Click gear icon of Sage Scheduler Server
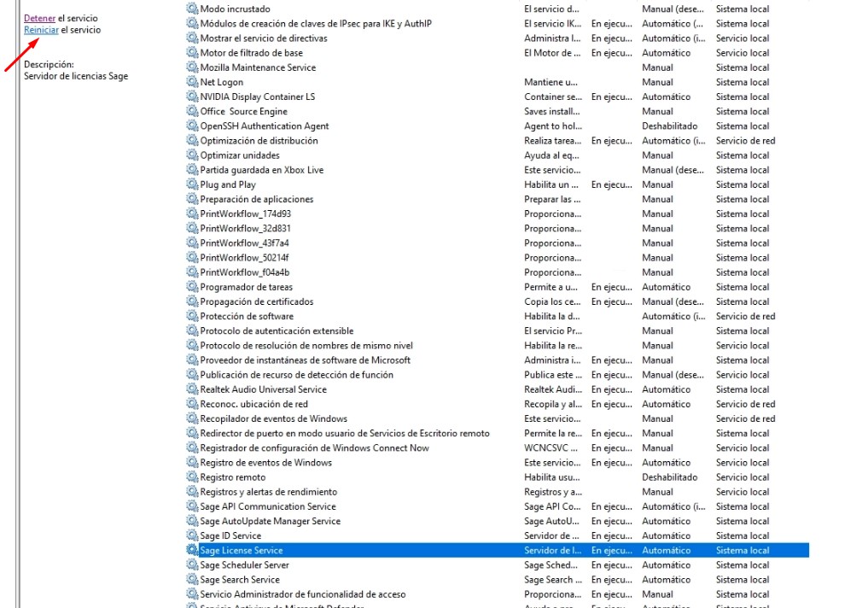The height and width of the screenshot is (608, 868). click(191, 564)
